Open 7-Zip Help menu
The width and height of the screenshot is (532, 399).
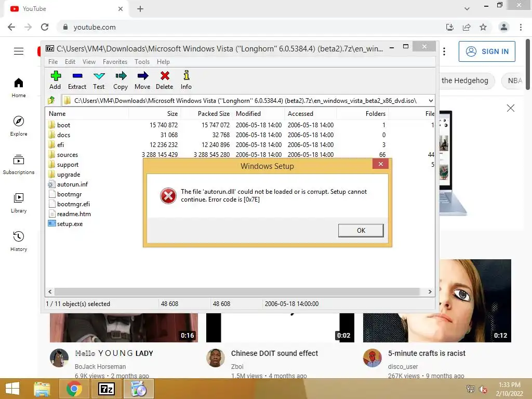[163, 62]
